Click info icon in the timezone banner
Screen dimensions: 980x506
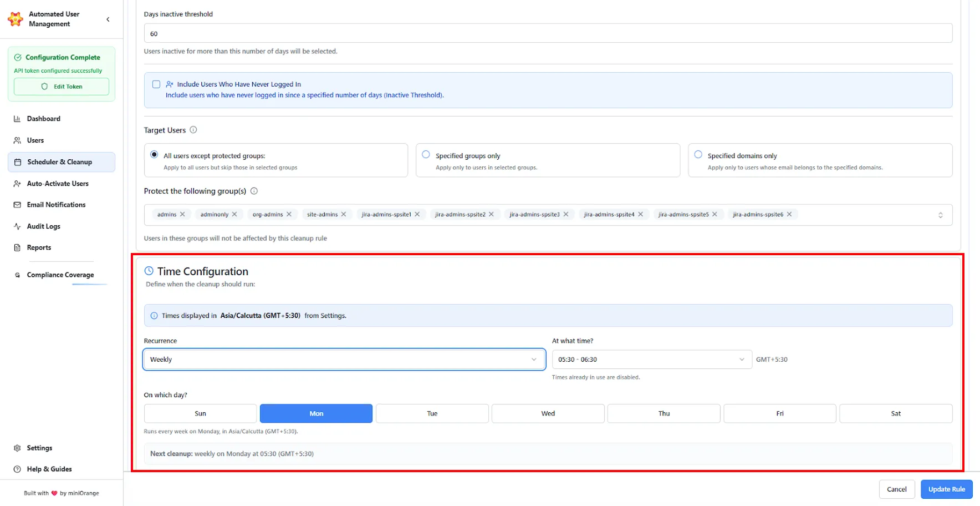[154, 316]
